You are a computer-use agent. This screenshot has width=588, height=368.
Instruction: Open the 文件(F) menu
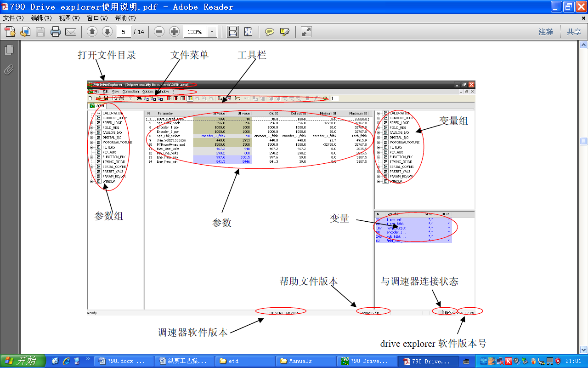coord(13,18)
